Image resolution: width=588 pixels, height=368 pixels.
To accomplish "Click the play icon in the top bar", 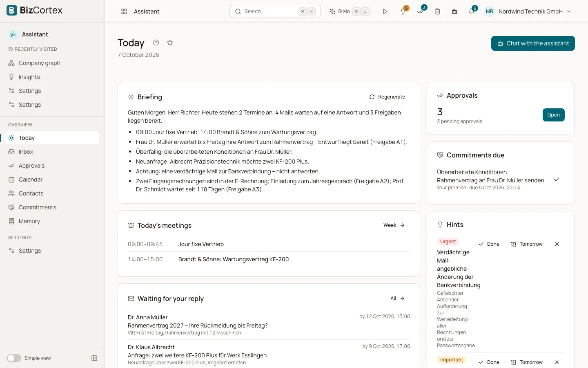I will coord(385,11).
